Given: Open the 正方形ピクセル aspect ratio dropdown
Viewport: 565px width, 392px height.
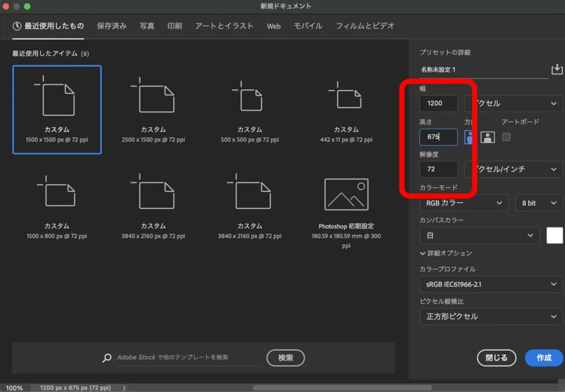Looking at the screenshot, I should (x=491, y=316).
